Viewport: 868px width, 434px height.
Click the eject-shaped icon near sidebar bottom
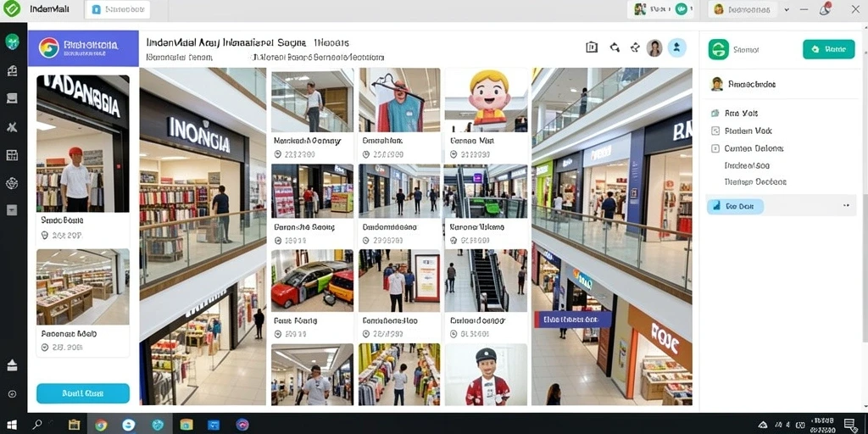point(12,364)
